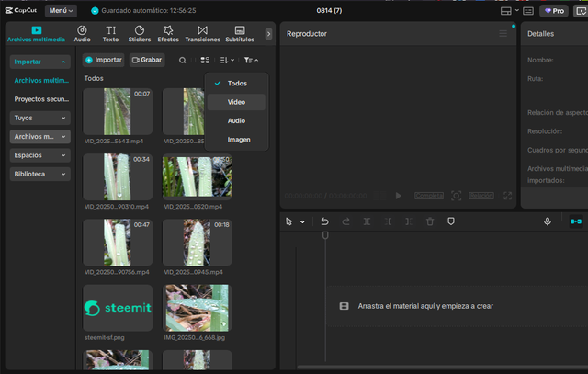Screen dimensions: 588x374
Task: Click the Relación aspect ratio button
Action: coord(481,196)
